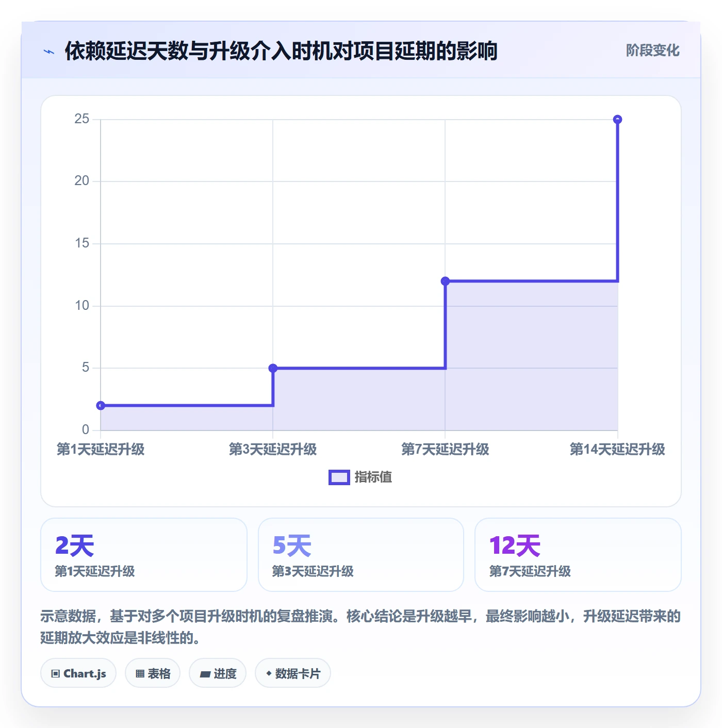
Task: Click the 表格 tag
Action: point(153,673)
